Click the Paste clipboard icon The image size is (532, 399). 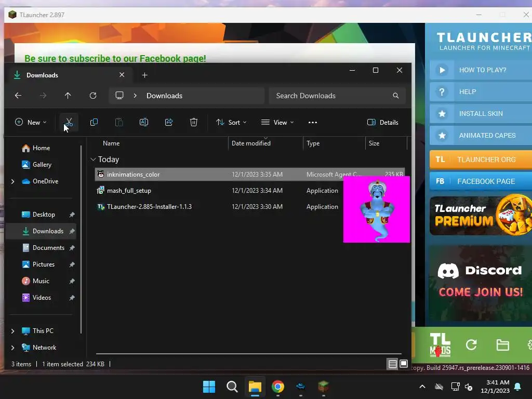(x=119, y=122)
